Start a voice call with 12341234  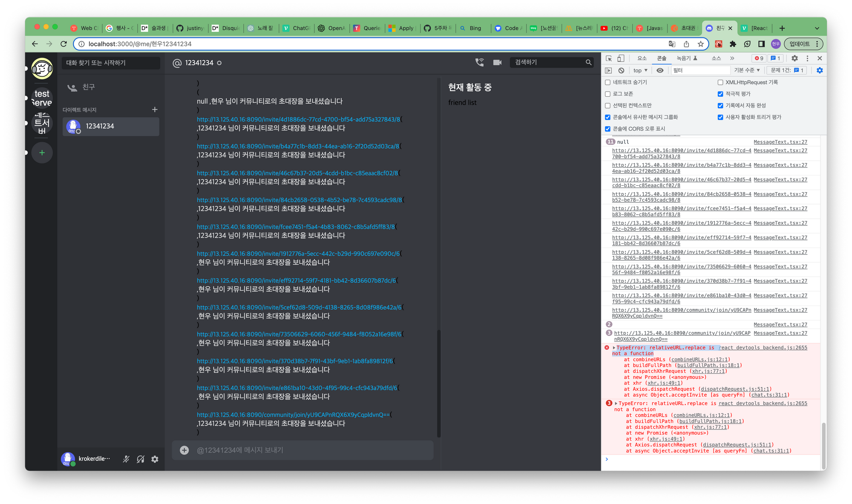[480, 63]
